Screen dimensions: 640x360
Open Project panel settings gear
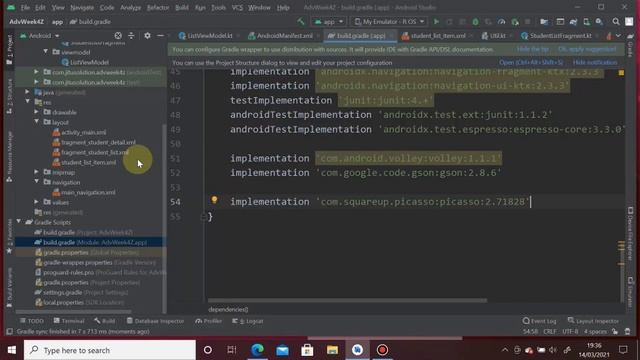point(147,36)
